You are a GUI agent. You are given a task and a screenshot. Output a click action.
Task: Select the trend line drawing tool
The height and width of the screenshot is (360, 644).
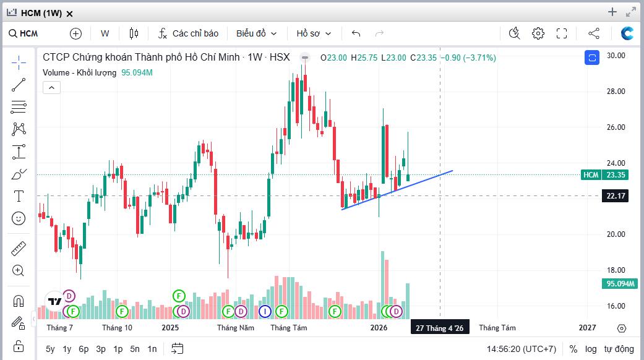[x=19, y=85]
